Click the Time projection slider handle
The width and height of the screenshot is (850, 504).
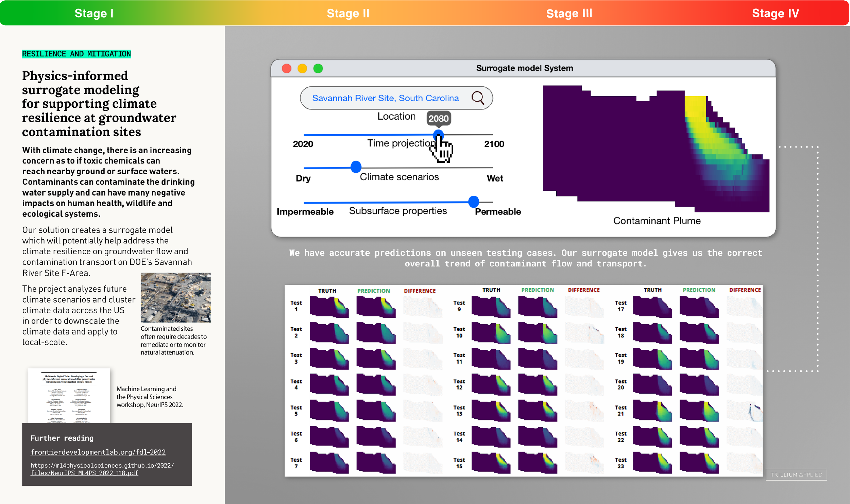(438, 135)
